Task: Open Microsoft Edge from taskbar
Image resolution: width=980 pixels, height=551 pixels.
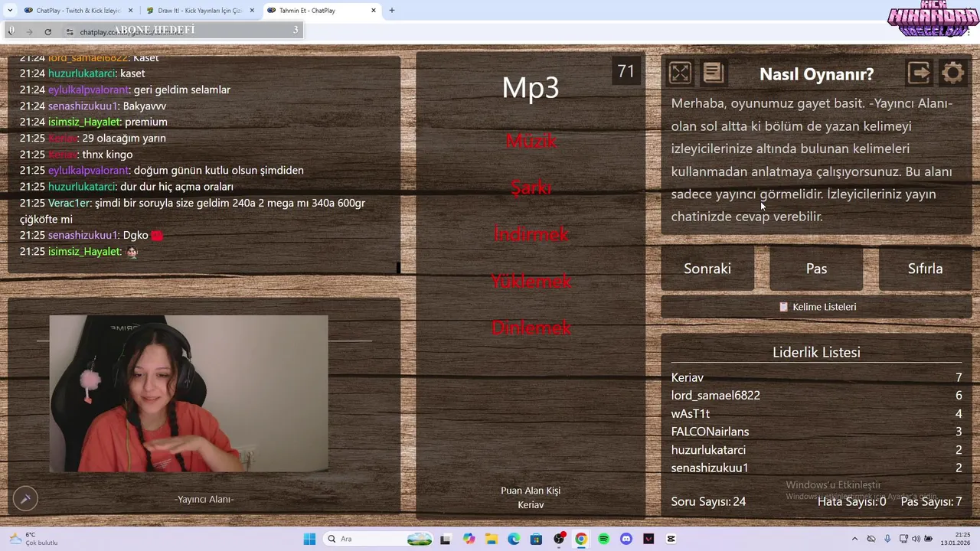Action: tap(513, 539)
